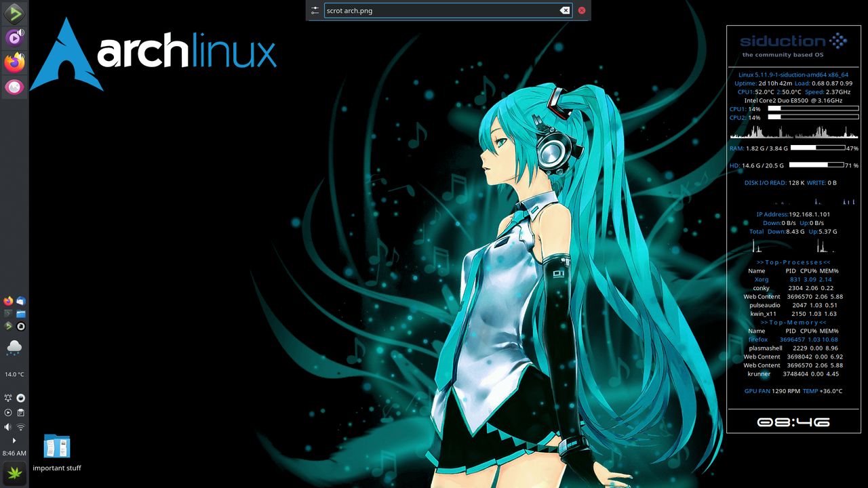Launch Konsole terminal from quicklaunch
Screen dimensions: 868x488
pyautogui.click(x=8, y=314)
